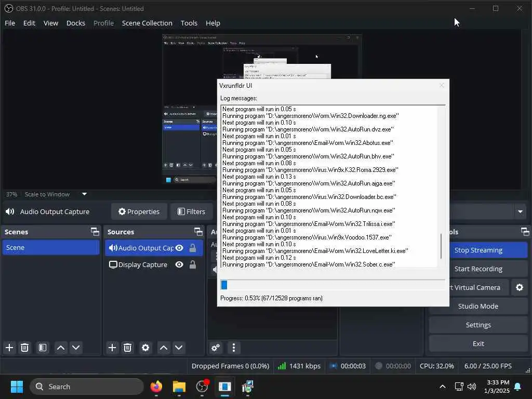Viewport: 532px width, 399px height.
Task: Open the Profile menu
Action: (103, 23)
